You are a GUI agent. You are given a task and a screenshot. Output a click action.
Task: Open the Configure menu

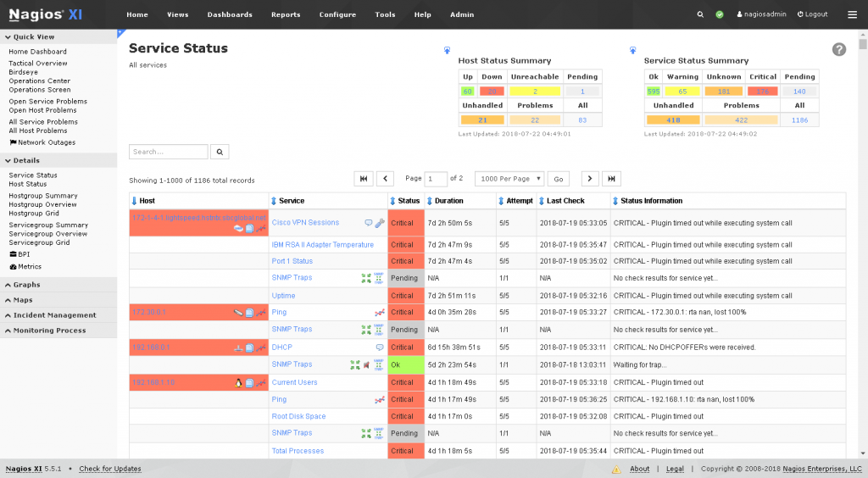coord(337,14)
